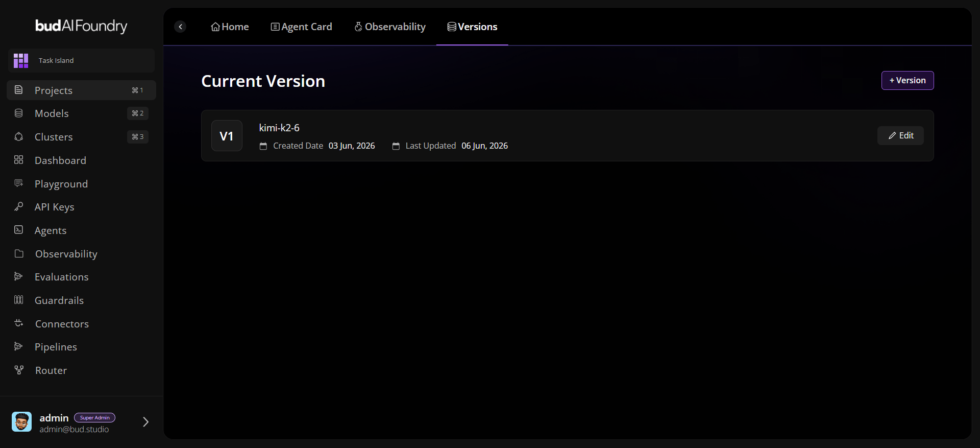Click the Projects sidebar icon
Image resolution: width=980 pixels, height=448 pixels.
(x=19, y=90)
